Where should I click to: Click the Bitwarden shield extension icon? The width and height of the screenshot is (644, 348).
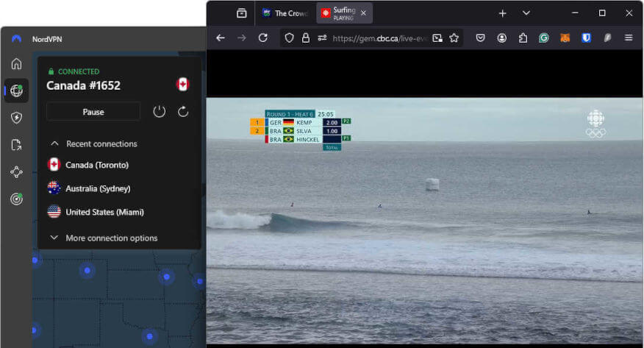click(x=586, y=38)
